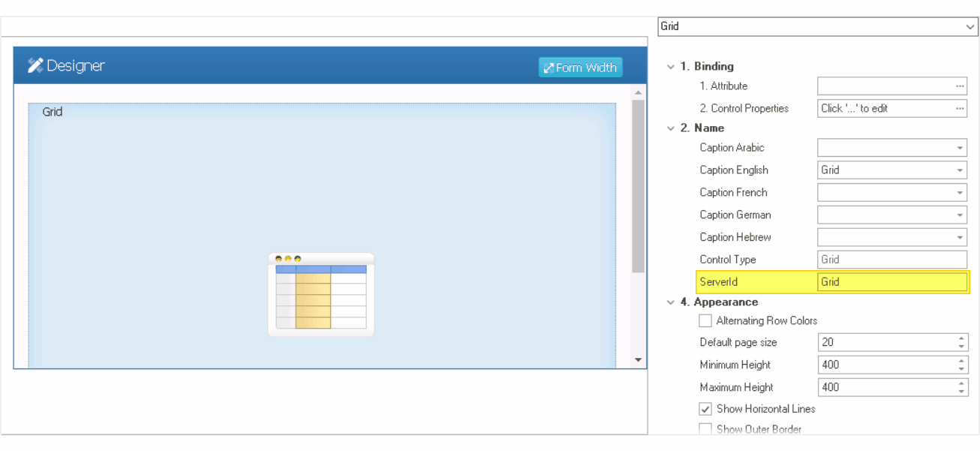
Task: Click the Caption English label
Action: 734,170
